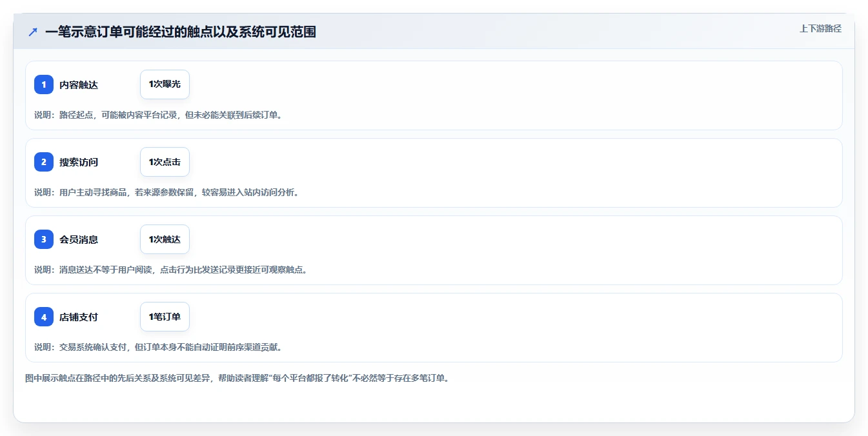Click the header title 一笔示意订单可能经过的触点以及系统可见范围

(181, 32)
